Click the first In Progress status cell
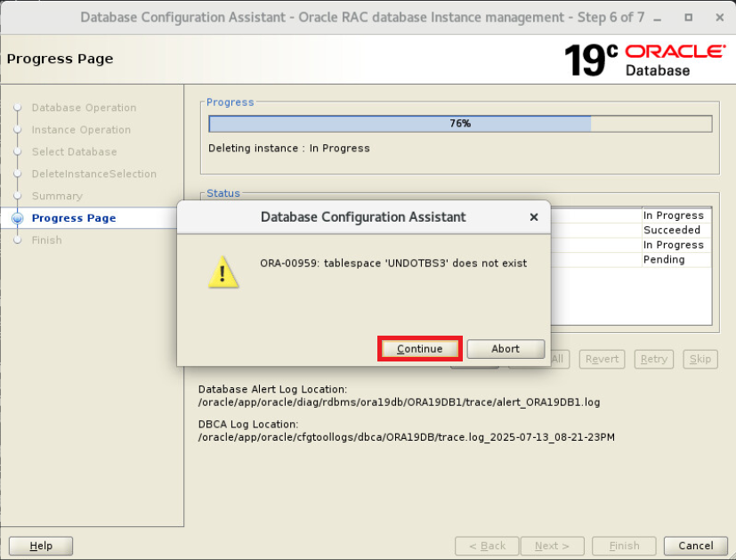 click(x=675, y=215)
